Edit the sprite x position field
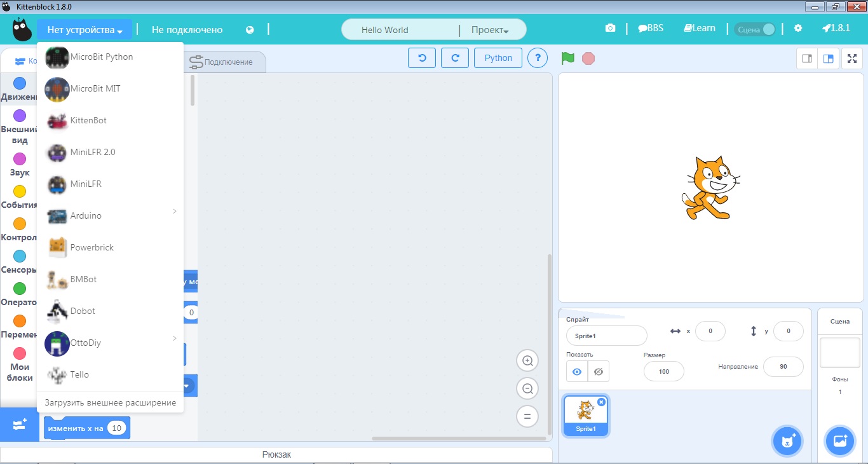868x464 pixels. pos(711,331)
